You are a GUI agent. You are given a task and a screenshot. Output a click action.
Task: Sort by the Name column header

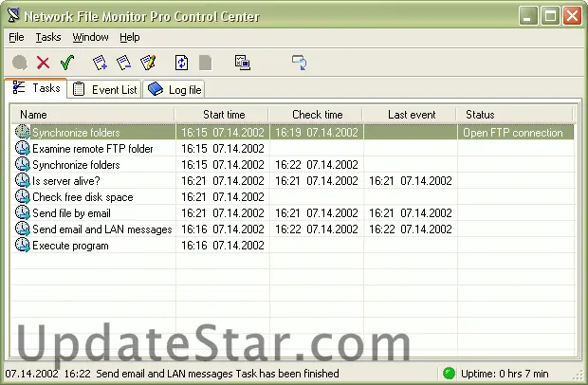93,115
